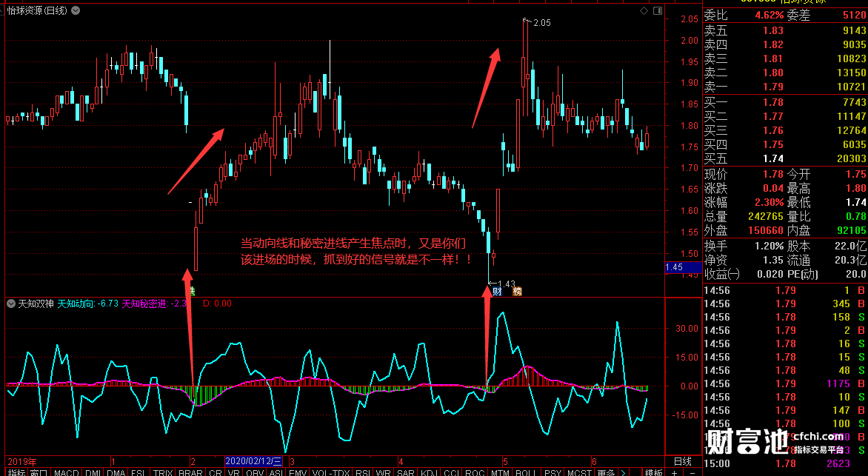Show the CCI indicator

click(x=451, y=473)
